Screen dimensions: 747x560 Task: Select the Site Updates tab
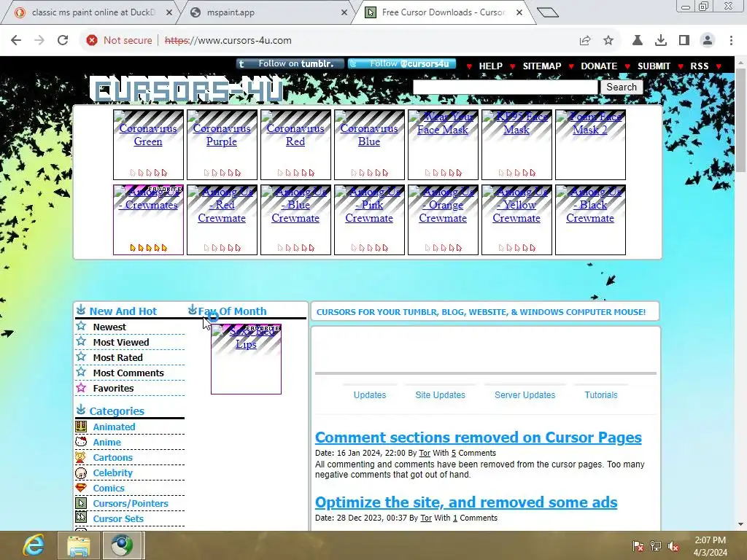coord(440,395)
